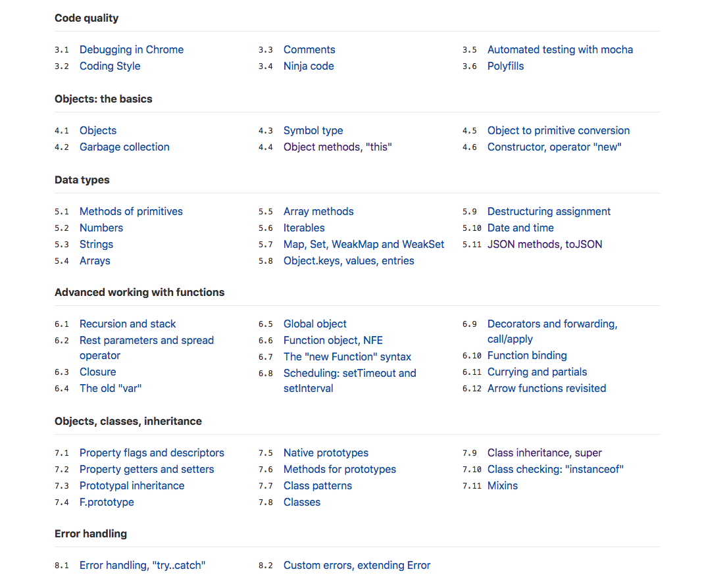Select the Destructuring assignment link
Image resolution: width=725 pixels, height=588 pixels.
pos(549,211)
